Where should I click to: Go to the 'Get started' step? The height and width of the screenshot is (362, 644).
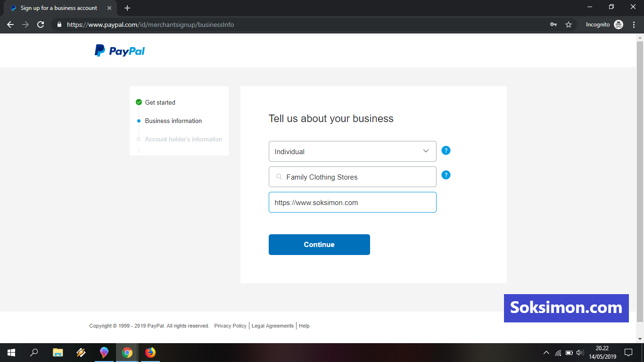[160, 102]
